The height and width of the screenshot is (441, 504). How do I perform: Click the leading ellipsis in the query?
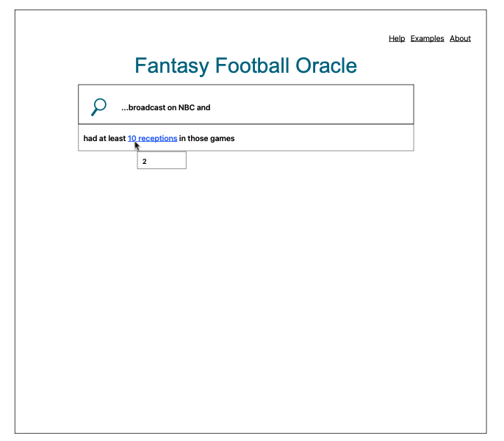[124, 108]
